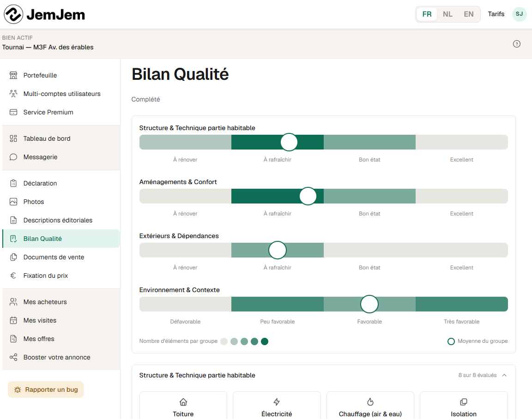Click the Moyenne du groupe legend circle
The width and height of the screenshot is (532, 419).
(451, 341)
